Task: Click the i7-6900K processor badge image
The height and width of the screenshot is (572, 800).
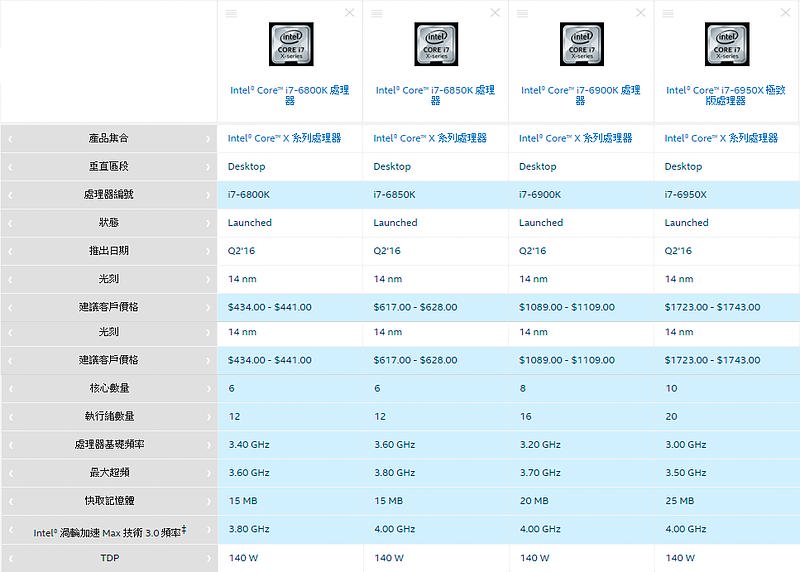Action: tap(582, 44)
